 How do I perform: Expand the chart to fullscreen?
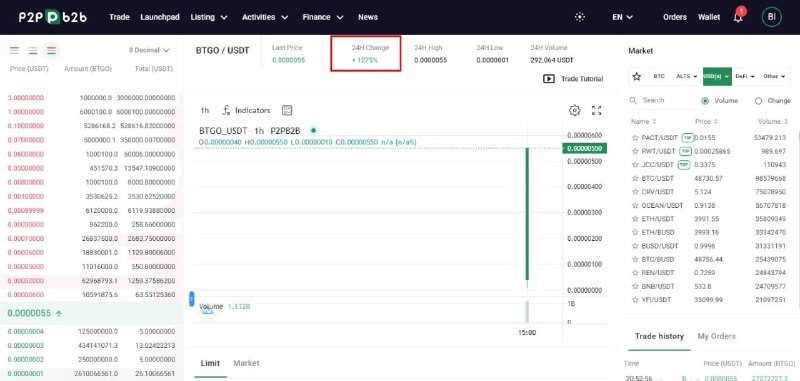[596, 110]
